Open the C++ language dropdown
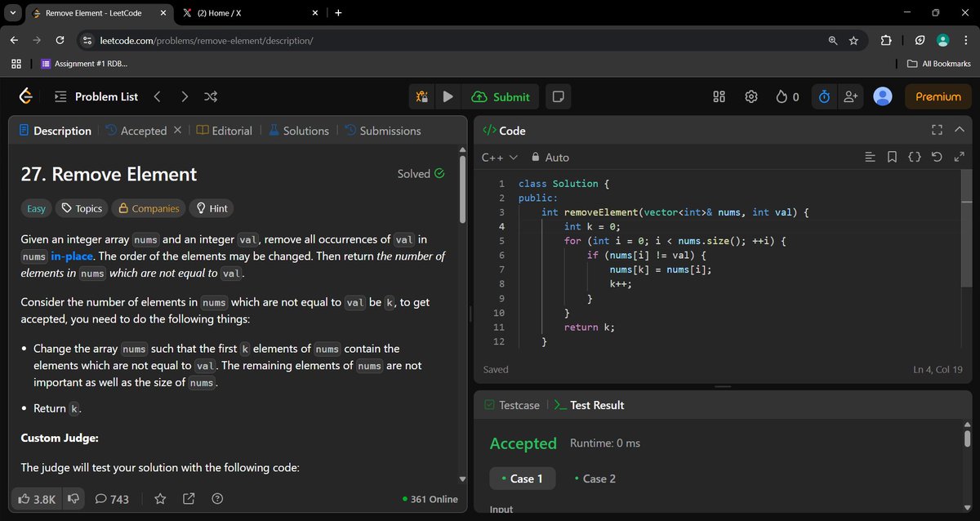 click(500, 157)
